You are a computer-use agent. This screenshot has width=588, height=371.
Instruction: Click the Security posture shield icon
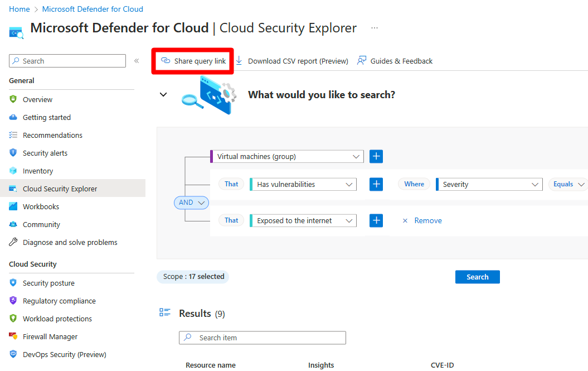pos(13,283)
